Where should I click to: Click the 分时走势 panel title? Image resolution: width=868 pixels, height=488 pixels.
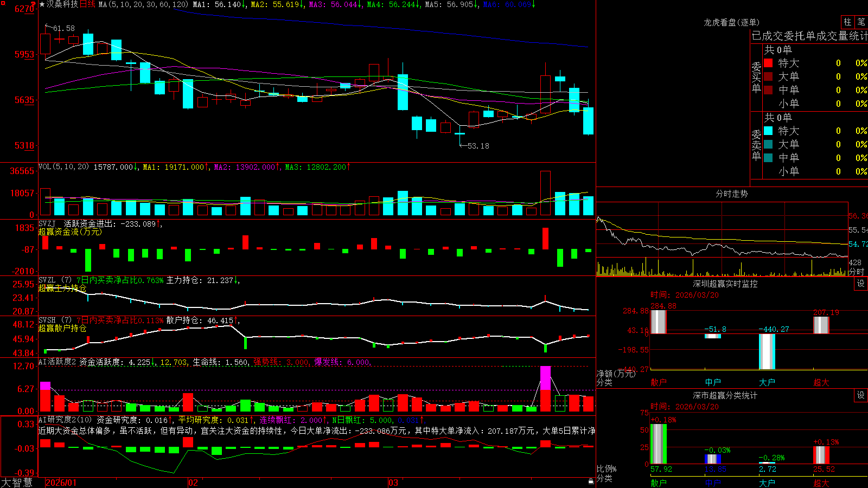pyautogui.click(x=731, y=194)
